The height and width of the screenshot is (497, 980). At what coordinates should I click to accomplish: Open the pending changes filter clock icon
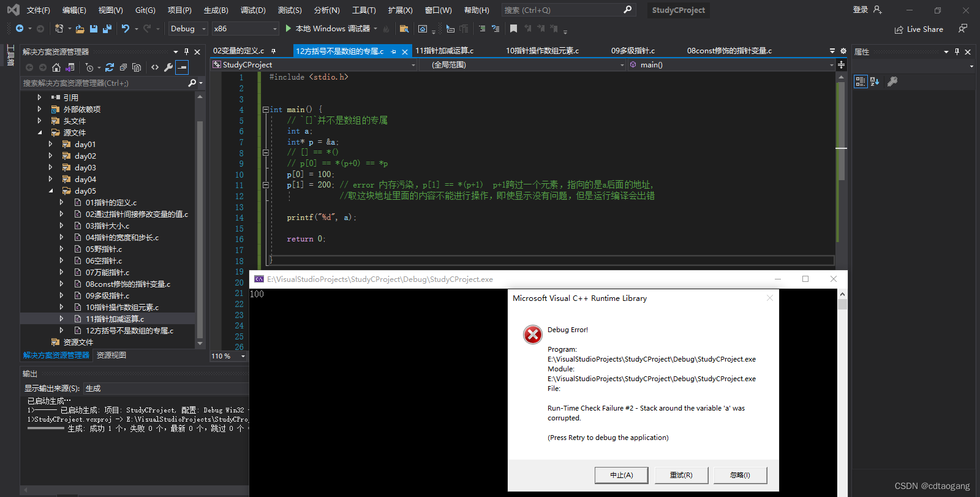[89, 67]
